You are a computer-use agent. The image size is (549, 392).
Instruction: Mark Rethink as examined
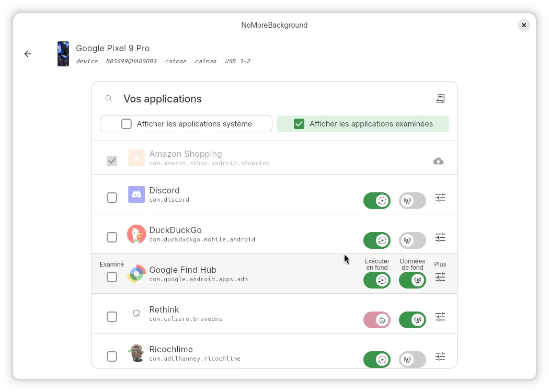pyautogui.click(x=112, y=317)
